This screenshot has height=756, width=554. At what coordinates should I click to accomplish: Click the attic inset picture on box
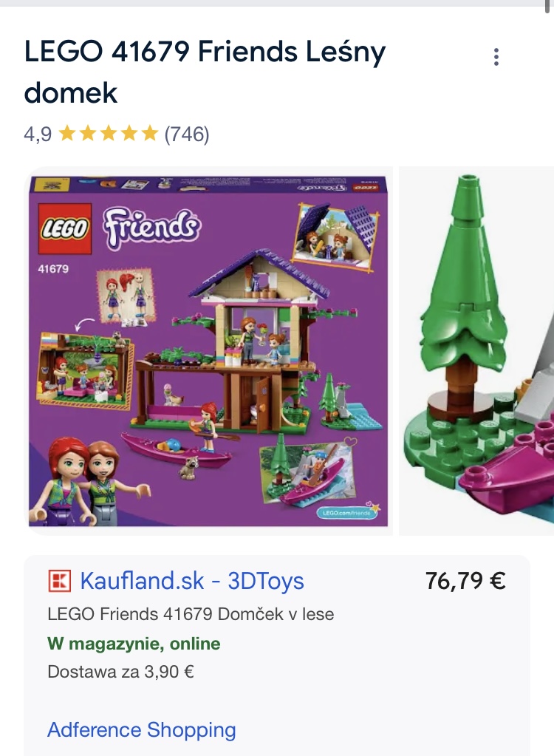coord(337,235)
